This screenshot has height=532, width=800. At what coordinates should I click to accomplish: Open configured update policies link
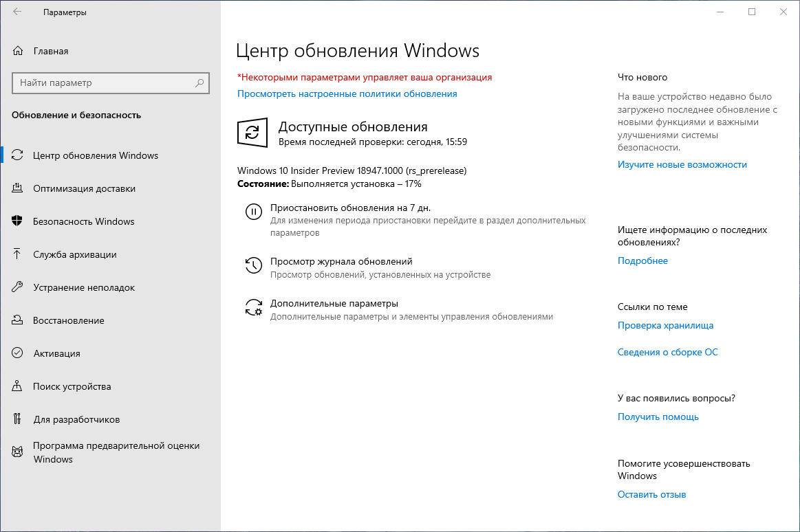346,93
